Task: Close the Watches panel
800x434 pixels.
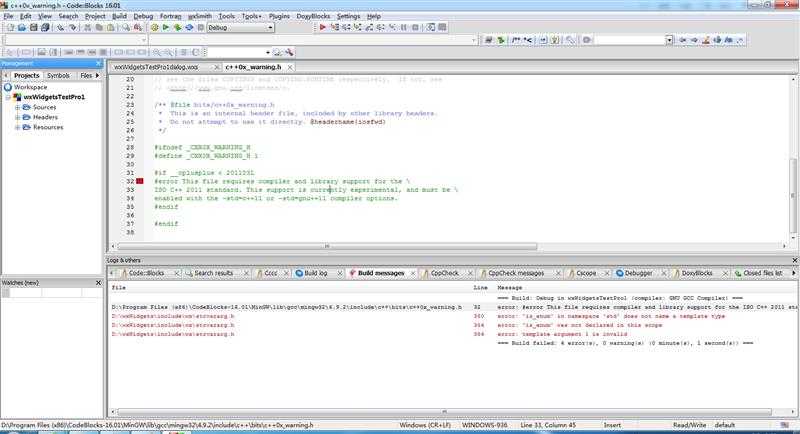Action: click(98, 283)
